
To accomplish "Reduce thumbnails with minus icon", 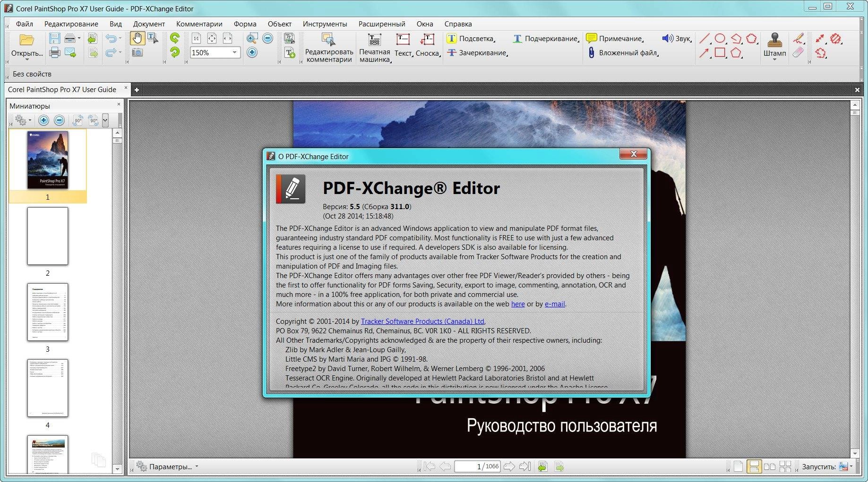I will [x=59, y=120].
